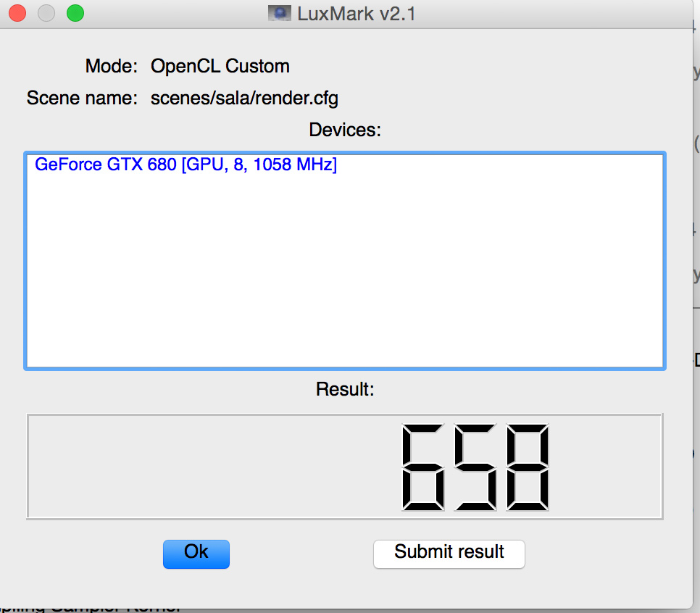Zoom the LuxMark window with green button

pos(75,13)
